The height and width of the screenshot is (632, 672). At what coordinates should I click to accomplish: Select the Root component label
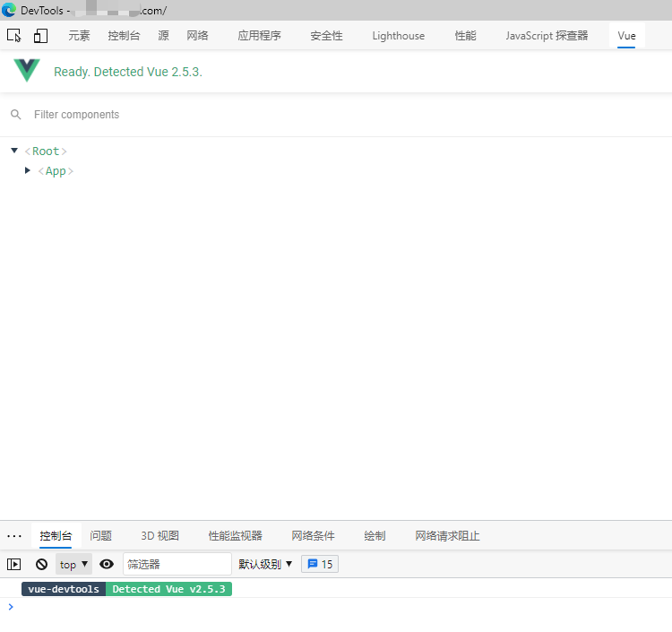(x=46, y=151)
